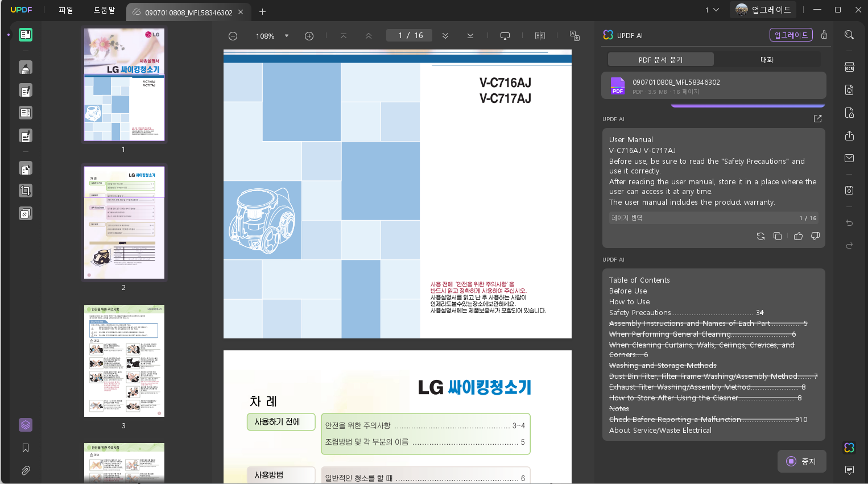
Task: Start slideshow presentation mode
Action: 505,36
